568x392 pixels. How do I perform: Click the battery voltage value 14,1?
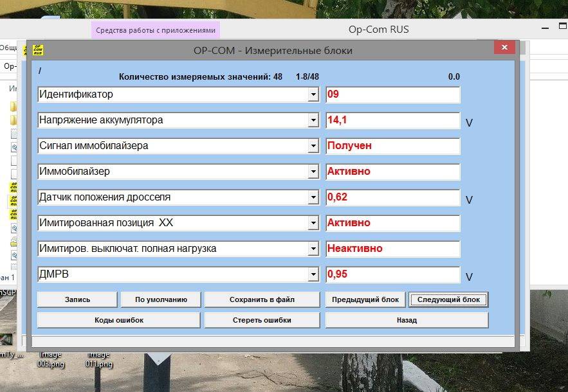coord(393,121)
